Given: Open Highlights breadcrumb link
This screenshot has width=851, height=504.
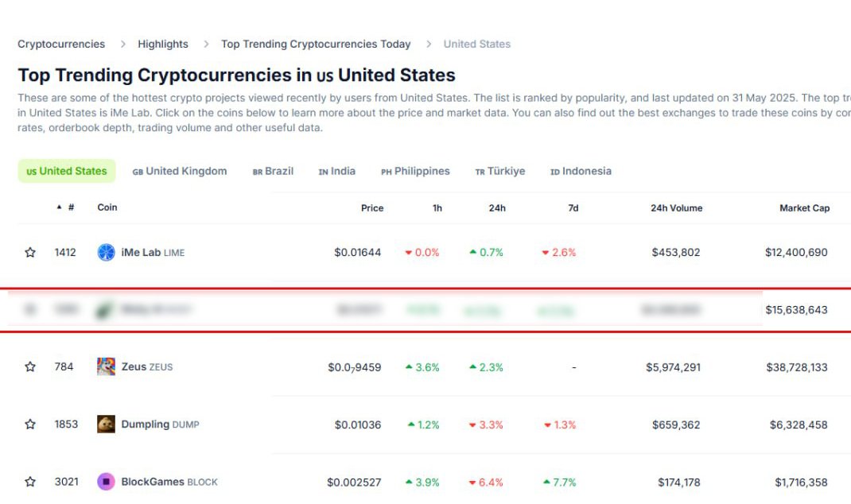Looking at the screenshot, I should (x=163, y=44).
